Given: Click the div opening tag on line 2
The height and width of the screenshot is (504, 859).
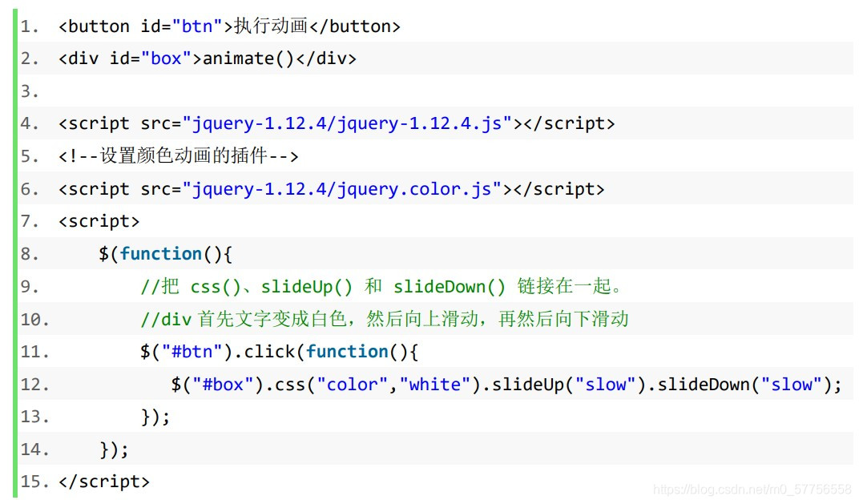Looking at the screenshot, I should click(x=130, y=58).
